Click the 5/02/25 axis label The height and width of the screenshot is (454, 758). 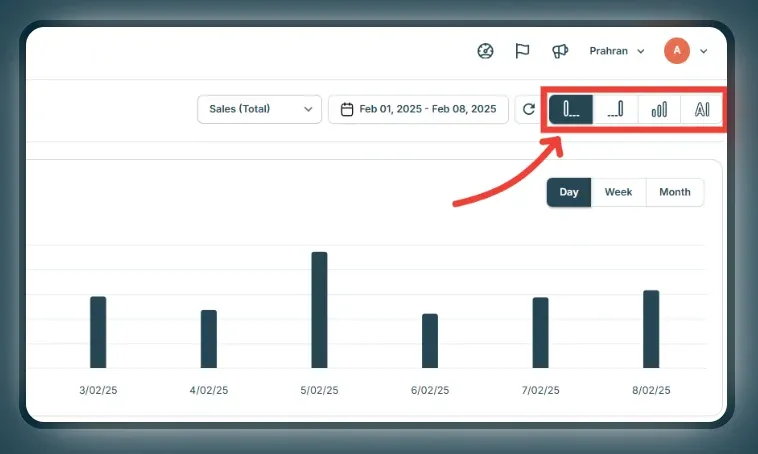coord(320,390)
